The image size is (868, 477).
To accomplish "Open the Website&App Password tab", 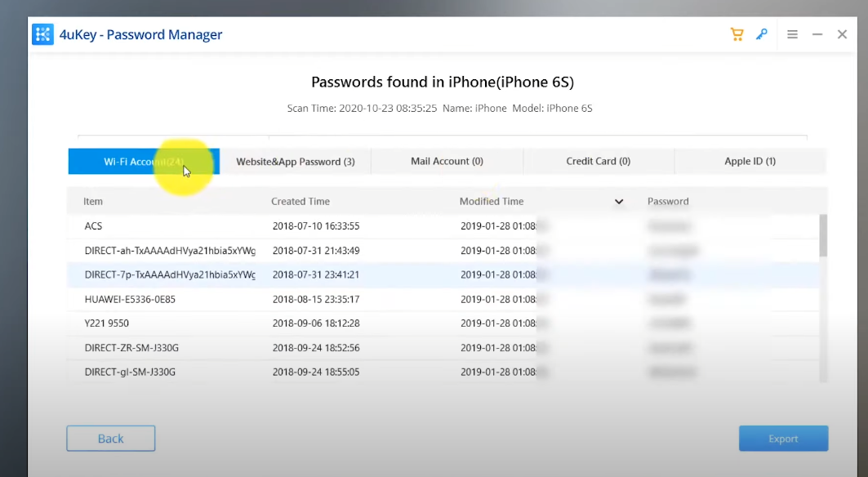I will coord(296,161).
